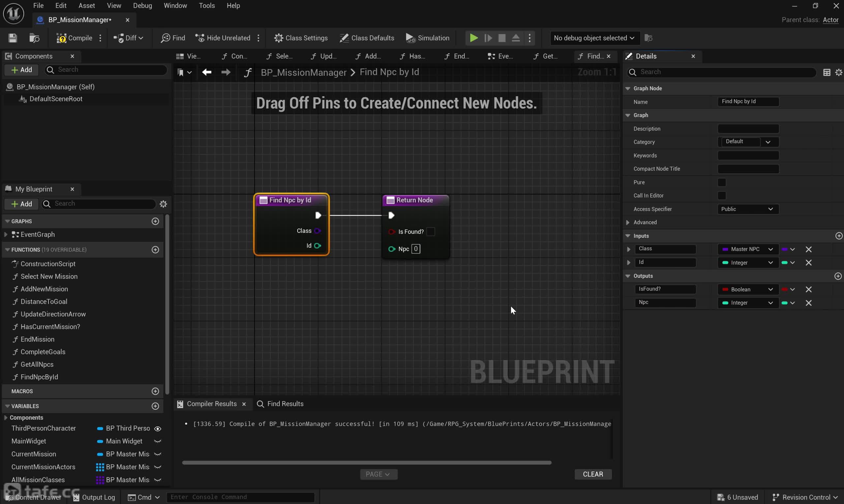The width and height of the screenshot is (844, 504).
Task: Remove the Npc output parameter
Action: pyautogui.click(x=808, y=303)
